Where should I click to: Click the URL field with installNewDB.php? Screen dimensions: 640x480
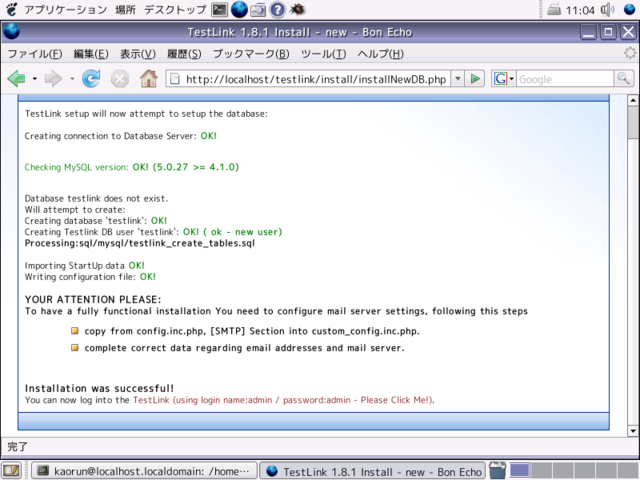click(317, 79)
